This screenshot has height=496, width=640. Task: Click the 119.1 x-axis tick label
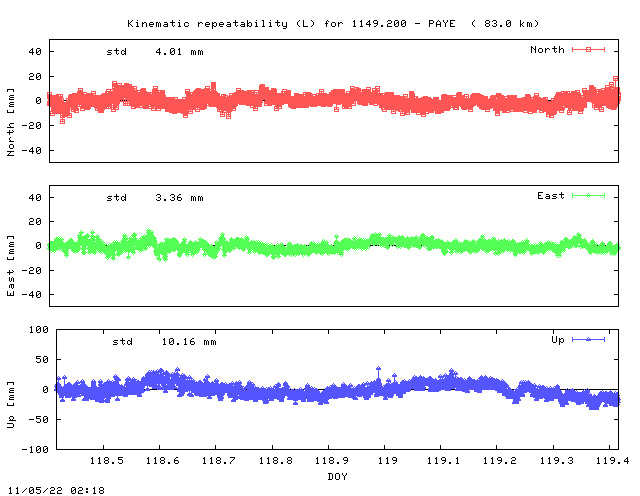click(443, 460)
